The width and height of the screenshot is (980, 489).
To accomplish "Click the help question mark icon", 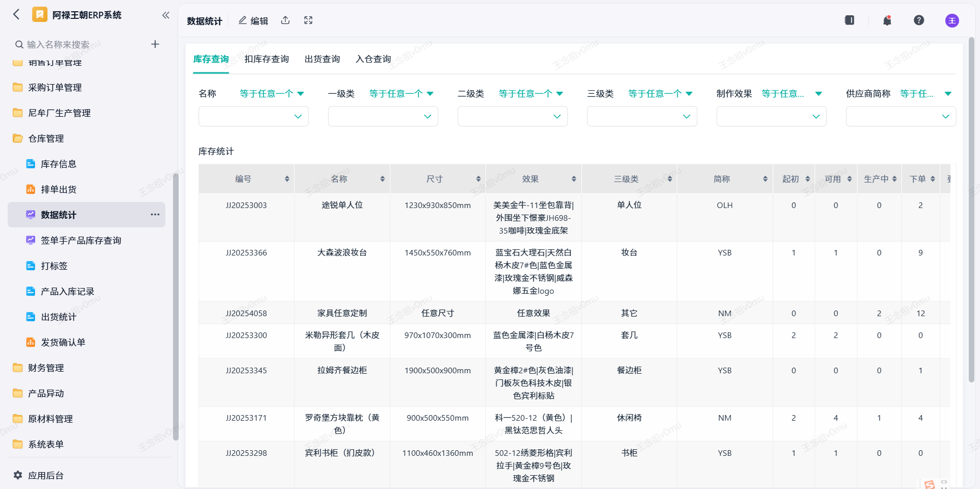I will coord(919,20).
